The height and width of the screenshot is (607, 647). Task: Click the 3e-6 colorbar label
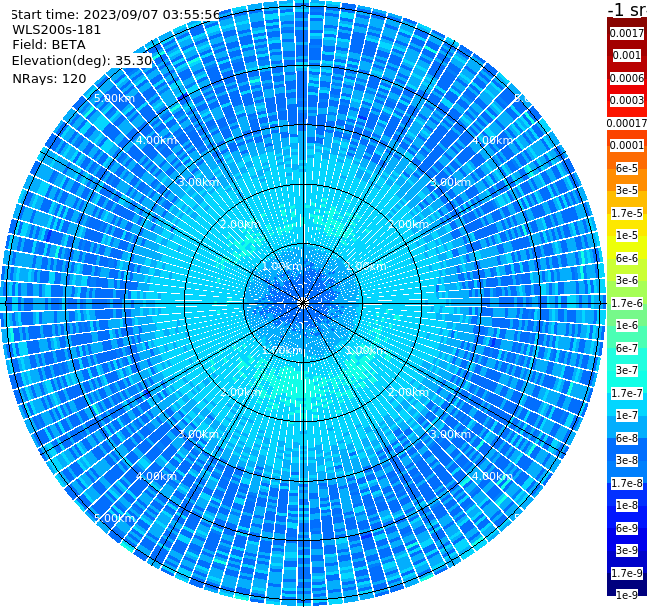[x=627, y=280]
